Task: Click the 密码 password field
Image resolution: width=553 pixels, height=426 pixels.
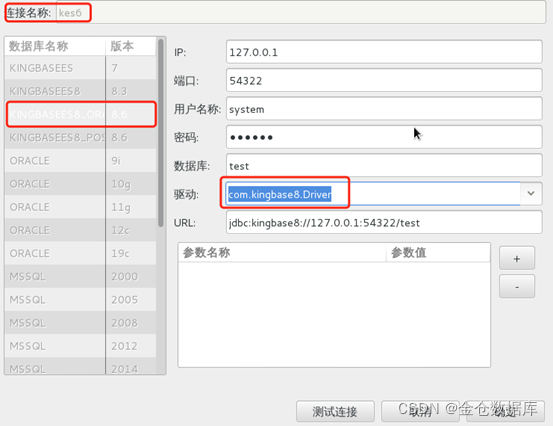Action: point(384,137)
